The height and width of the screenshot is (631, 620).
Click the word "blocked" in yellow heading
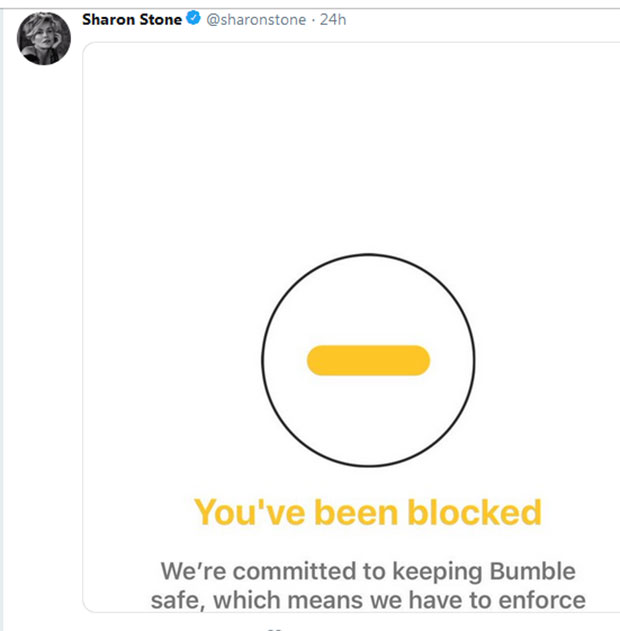[478, 512]
